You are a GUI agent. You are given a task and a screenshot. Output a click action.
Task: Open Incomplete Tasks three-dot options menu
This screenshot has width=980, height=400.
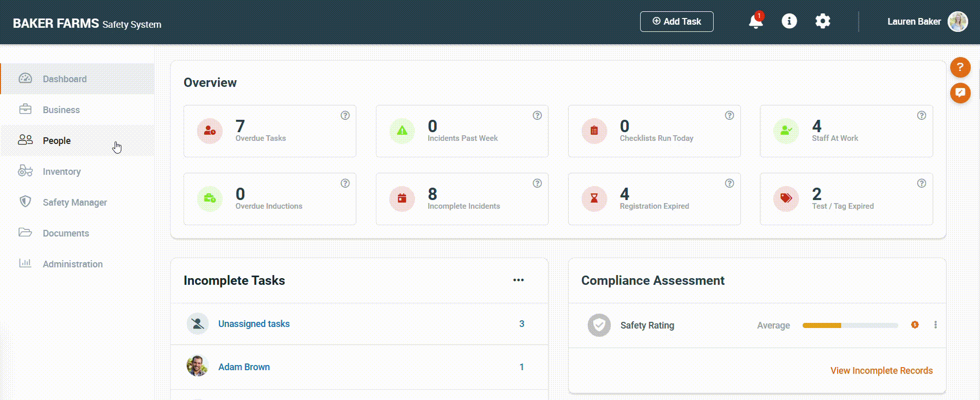tap(518, 280)
